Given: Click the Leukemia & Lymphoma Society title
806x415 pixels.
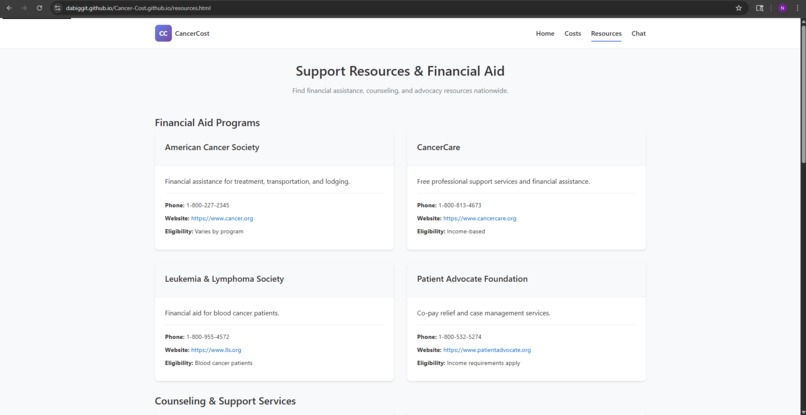Looking at the screenshot, I should coord(224,279).
